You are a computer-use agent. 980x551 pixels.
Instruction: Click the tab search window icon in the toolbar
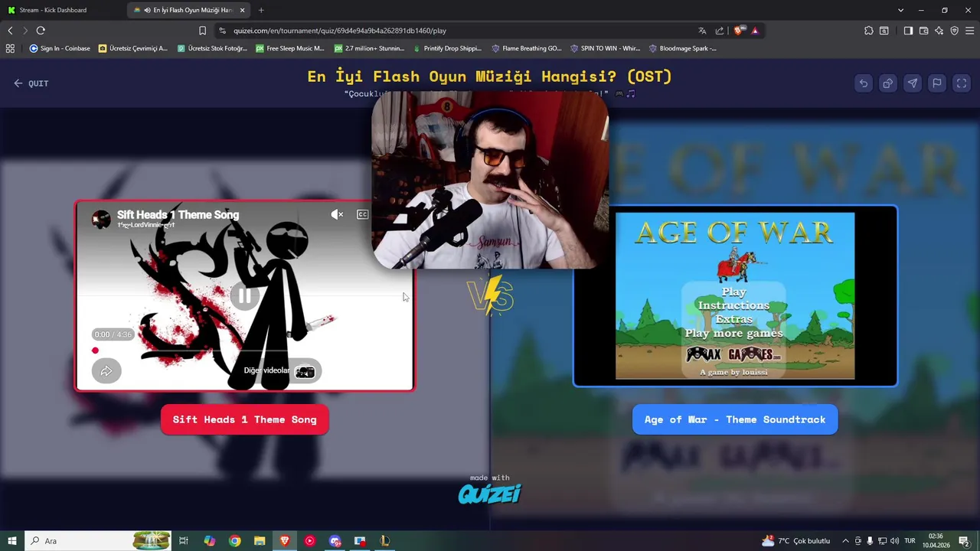pyautogui.click(x=884, y=31)
